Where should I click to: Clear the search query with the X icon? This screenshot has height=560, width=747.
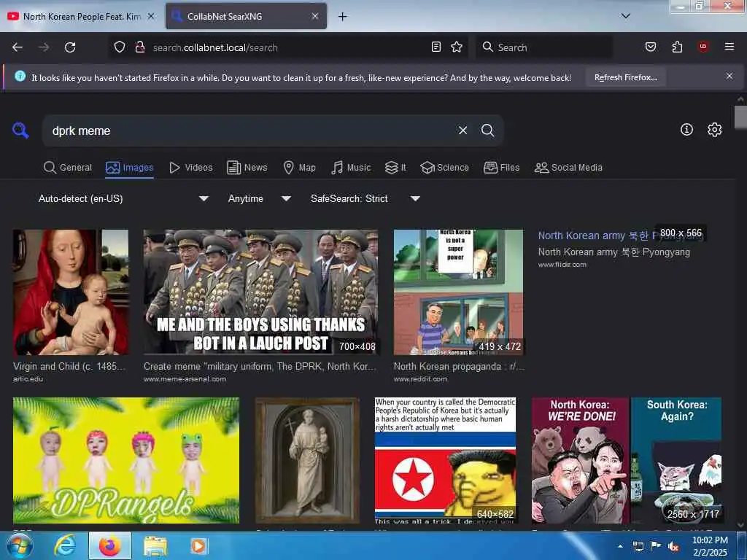(462, 130)
